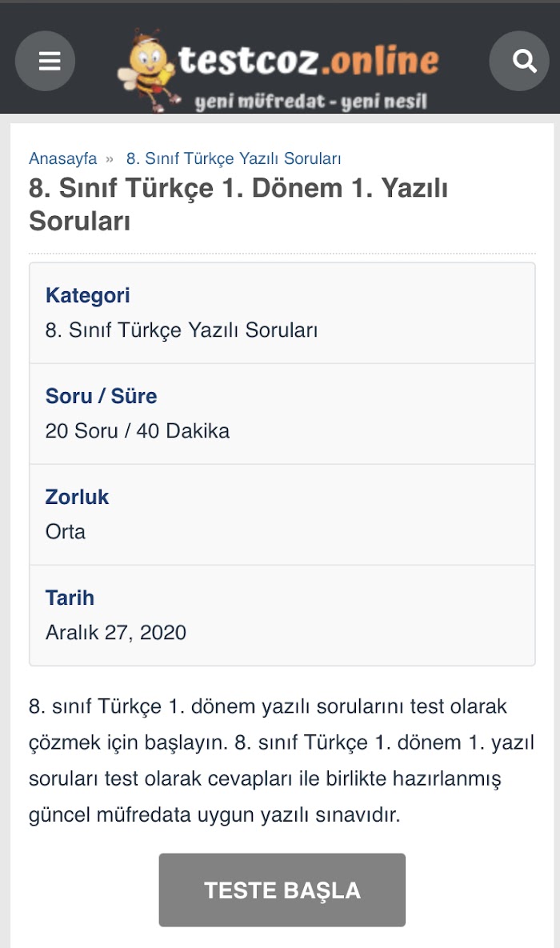Click the date 'Aralık 27, 2020'
The height and width of the screenshot is (948, 560).
point(115,633)
